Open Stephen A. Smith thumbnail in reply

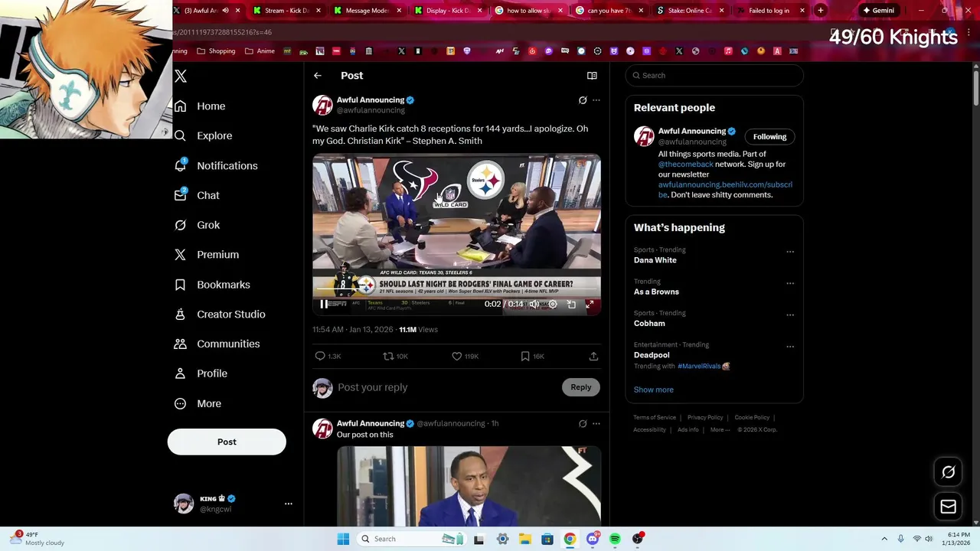[469, 487]
